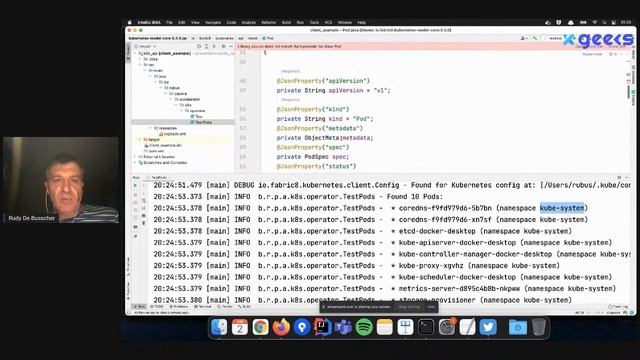Expand External Libraries node

[135, 157]
